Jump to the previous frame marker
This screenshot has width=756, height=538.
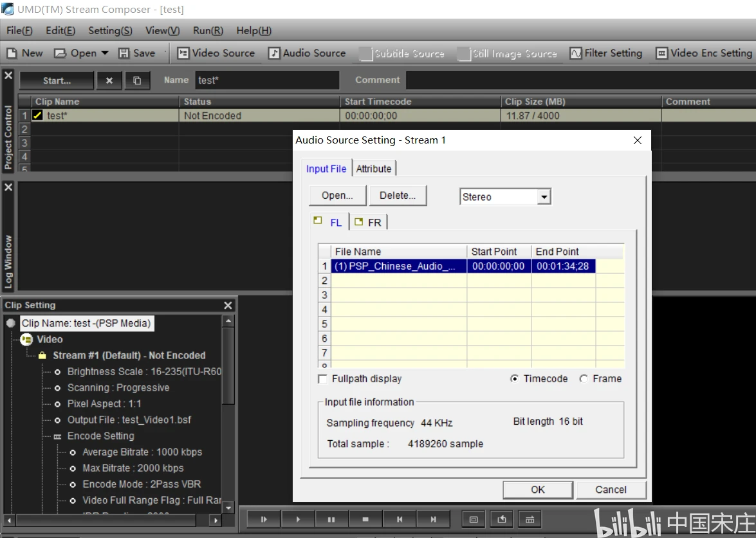pyautogui.click(x=400, y=519)
